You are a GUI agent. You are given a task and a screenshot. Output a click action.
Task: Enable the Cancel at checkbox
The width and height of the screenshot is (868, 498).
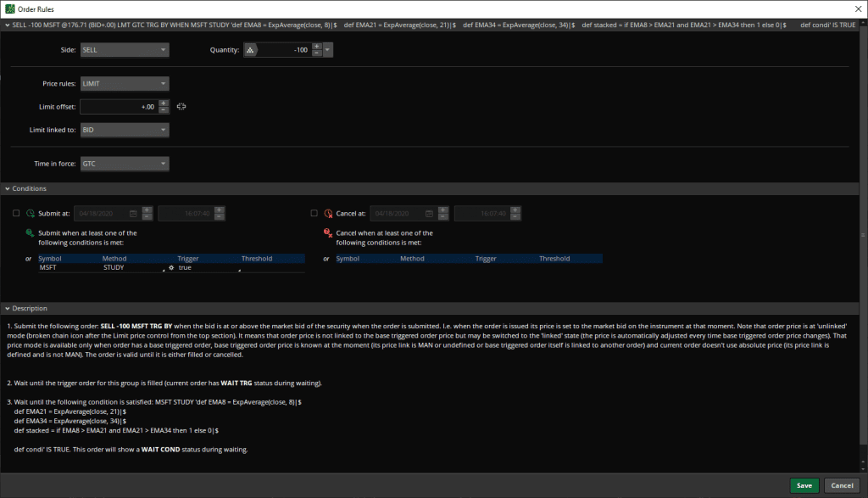point(314,213)
